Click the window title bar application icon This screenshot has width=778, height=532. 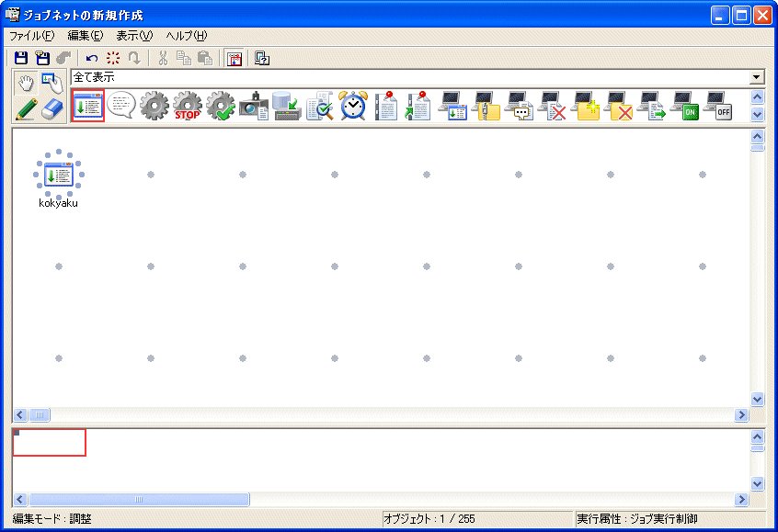point(12,15)
